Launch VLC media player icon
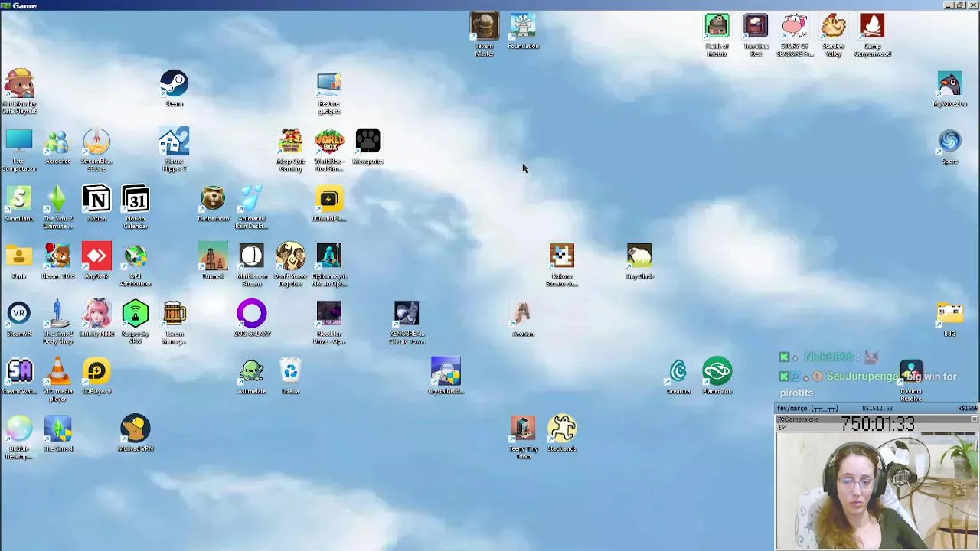This screenshot has width=980, height=551. click(x=57, y=372)
